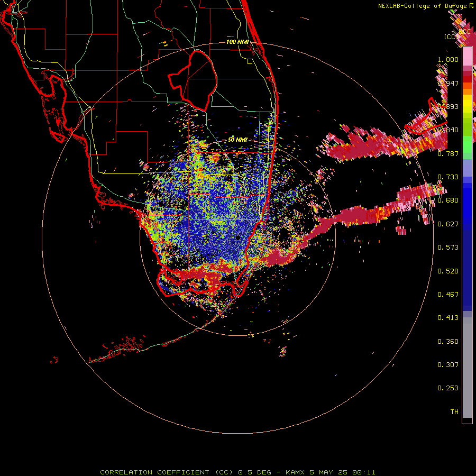The image size is (476, 476).
Task: Click the gray color bar segment
Action: coord(467,368)
